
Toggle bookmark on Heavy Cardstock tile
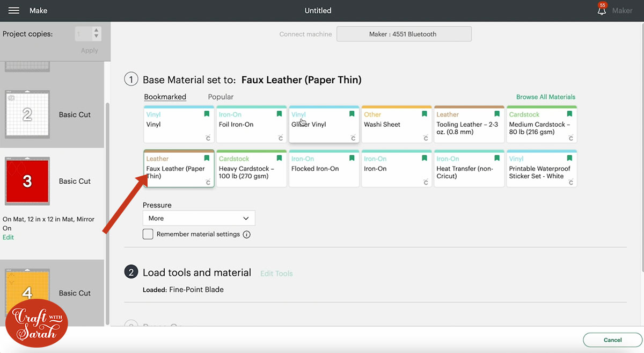pyautogui.click(x=280, y=159)
